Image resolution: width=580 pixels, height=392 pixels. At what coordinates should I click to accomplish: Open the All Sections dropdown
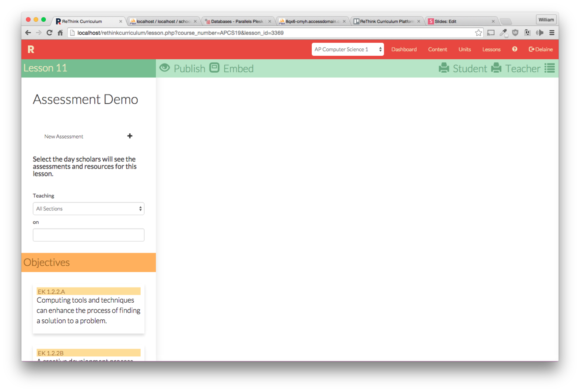point(88,209)
